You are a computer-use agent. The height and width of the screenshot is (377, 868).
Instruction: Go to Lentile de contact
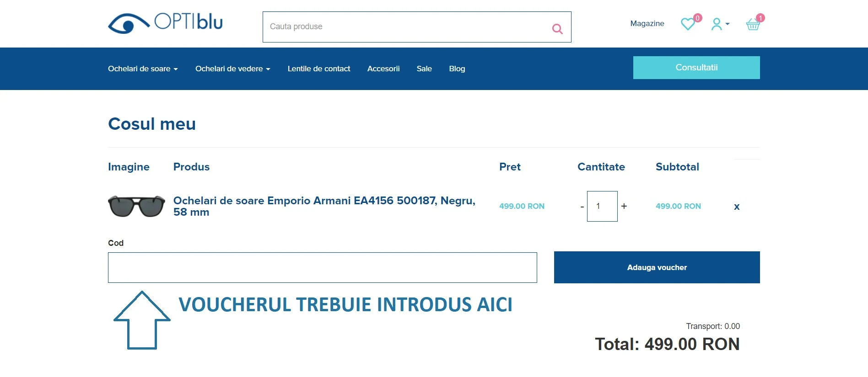point(318,69)
